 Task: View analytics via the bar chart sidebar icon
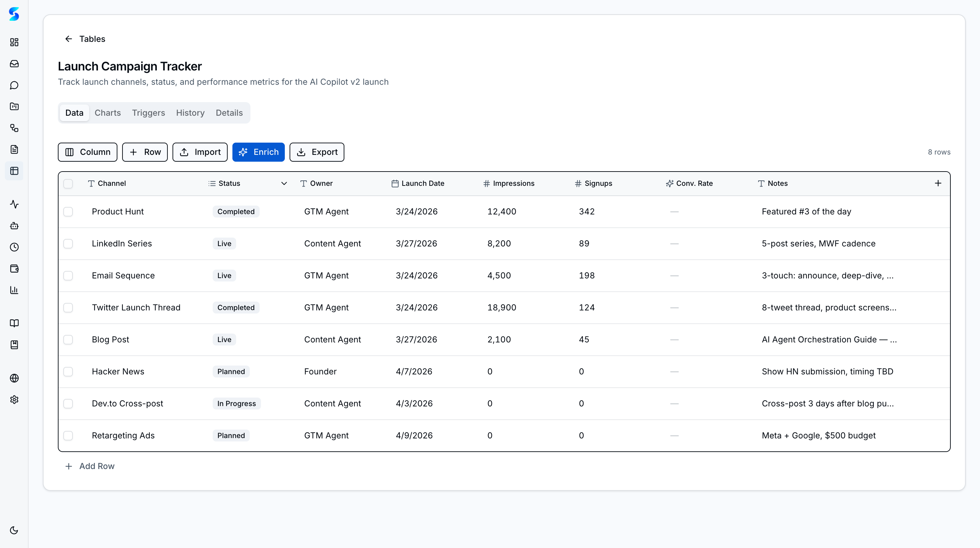pos(14,290)
